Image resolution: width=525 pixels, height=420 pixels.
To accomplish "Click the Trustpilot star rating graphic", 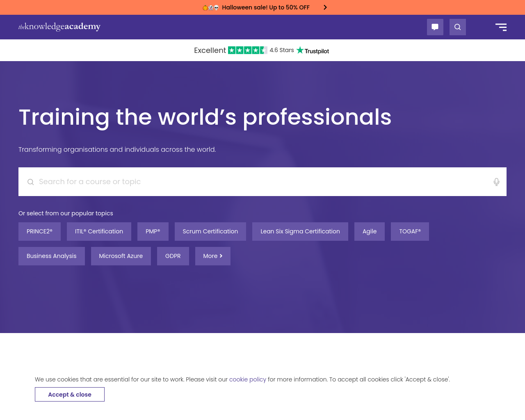I will pyautogui.click(x=248, y=50).
